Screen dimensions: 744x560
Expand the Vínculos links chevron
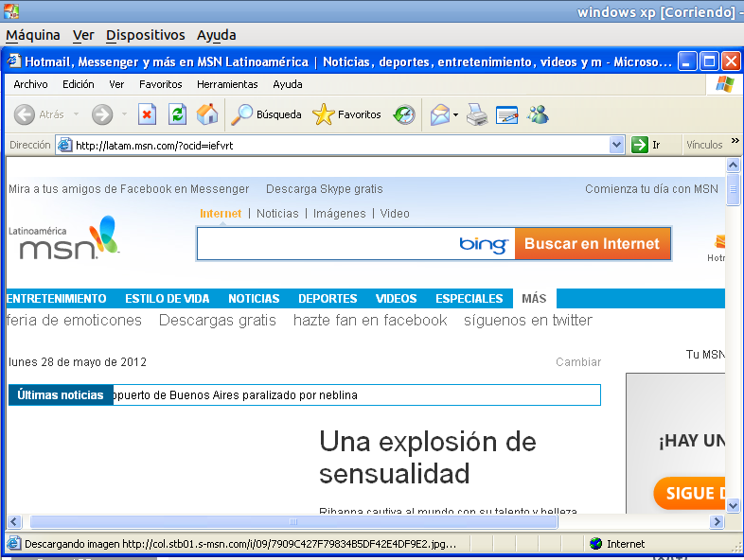(735, 141)
